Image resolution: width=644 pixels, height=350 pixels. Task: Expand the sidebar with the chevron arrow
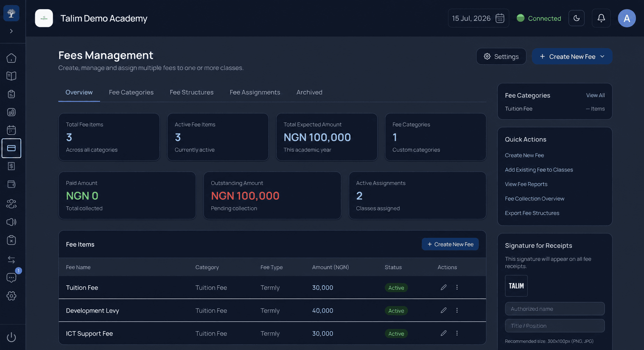tap(11, 31)
